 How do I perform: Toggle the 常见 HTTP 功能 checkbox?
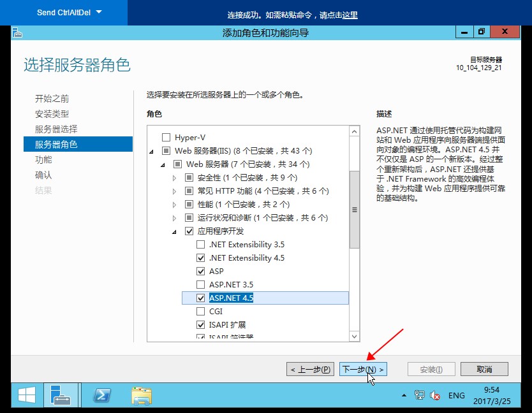click(x=189, y=191)
